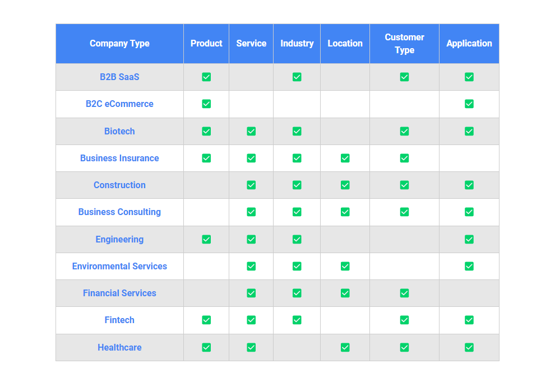Select Engineering Application checkmark

(x=469, y=240)
